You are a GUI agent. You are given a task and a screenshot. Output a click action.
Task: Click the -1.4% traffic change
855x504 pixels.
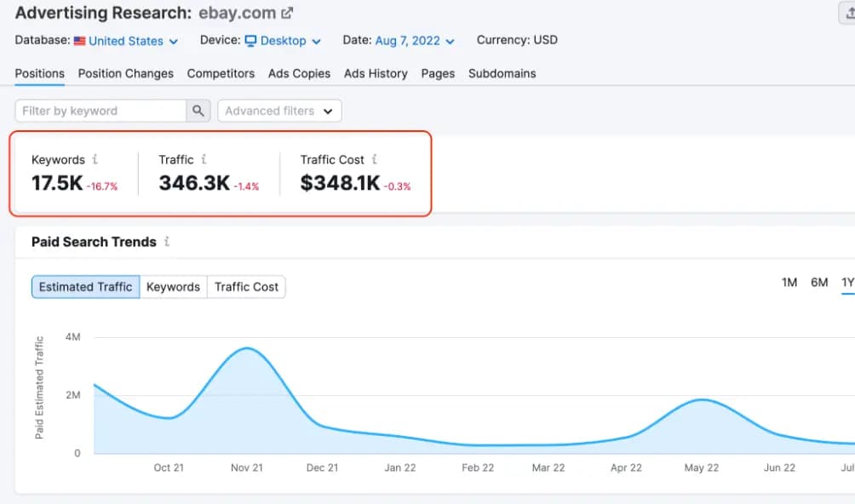coord(246,187)
